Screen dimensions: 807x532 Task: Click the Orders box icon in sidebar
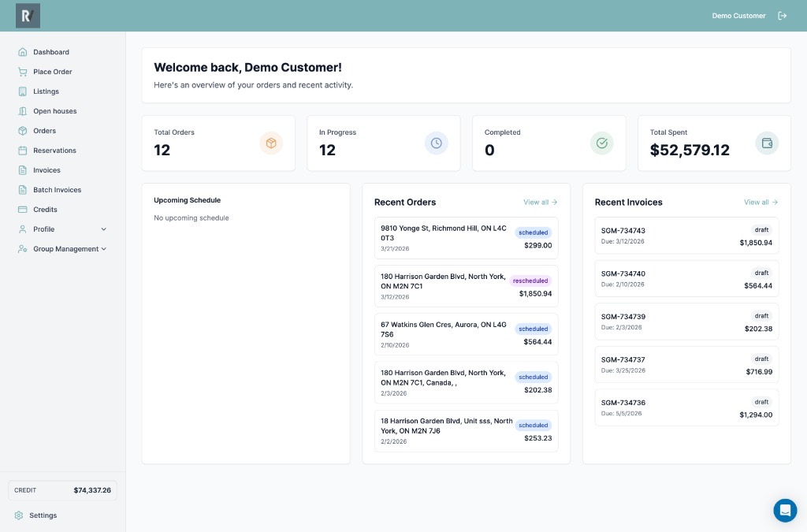23,131
